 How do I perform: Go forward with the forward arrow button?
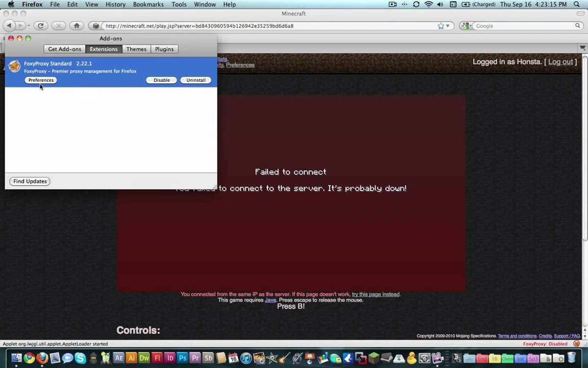pyautogui.click(x=20, y=26)
